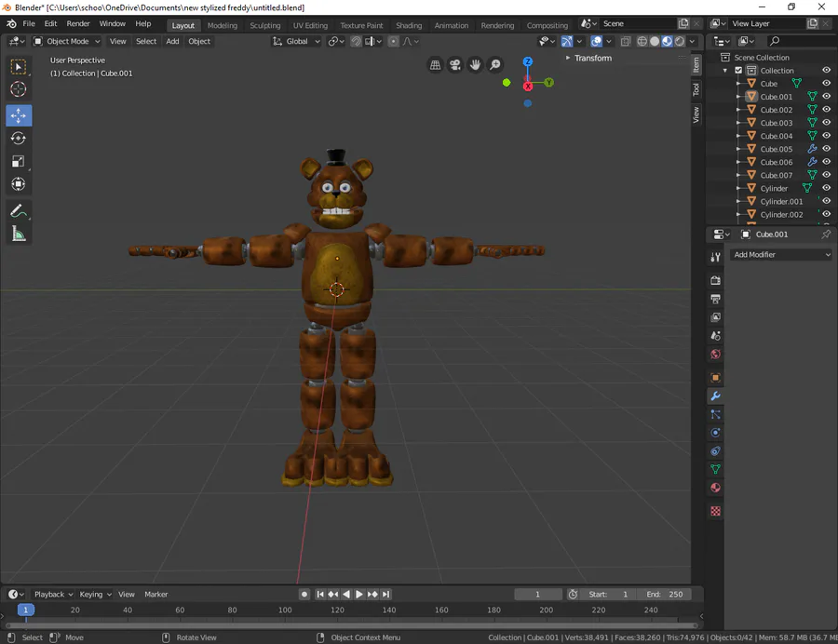Hide Cylinder via eye icon
The image size is (838, 644).
pyautogui.click(x=826, y=188)
